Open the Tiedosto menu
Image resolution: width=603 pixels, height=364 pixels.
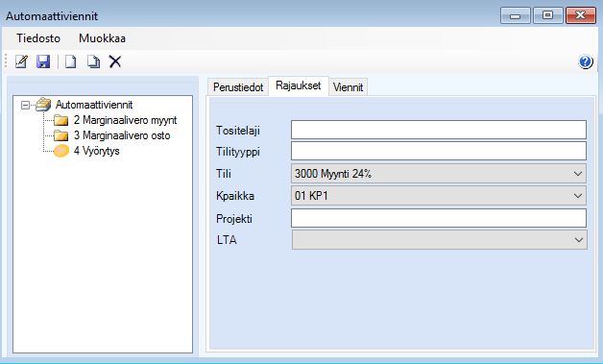coord(38,38)
